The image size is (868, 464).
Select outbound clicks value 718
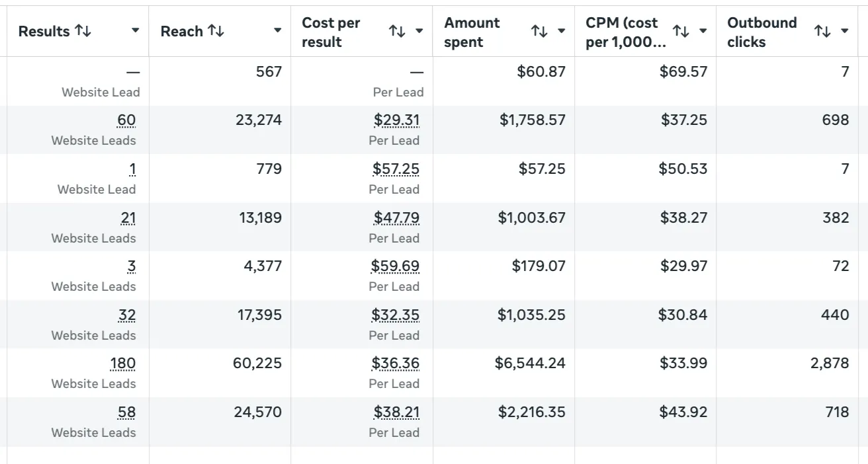coord(837,412)
